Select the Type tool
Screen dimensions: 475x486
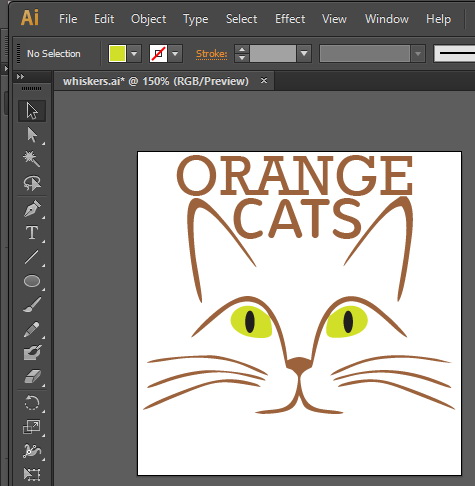point(32,233)
